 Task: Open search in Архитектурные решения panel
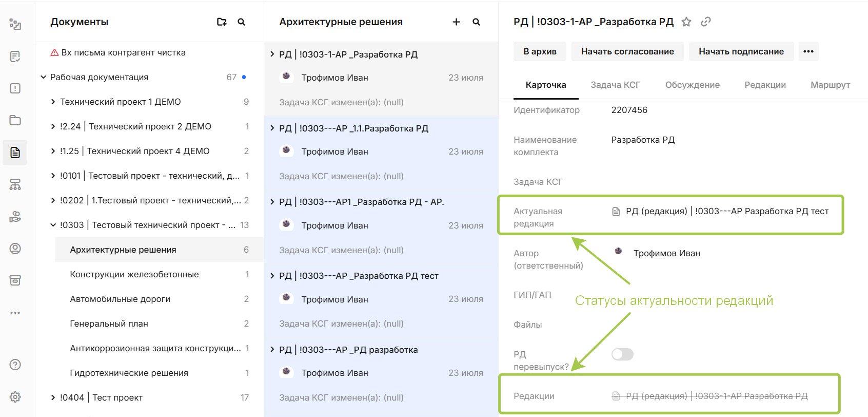coord(477,22)
